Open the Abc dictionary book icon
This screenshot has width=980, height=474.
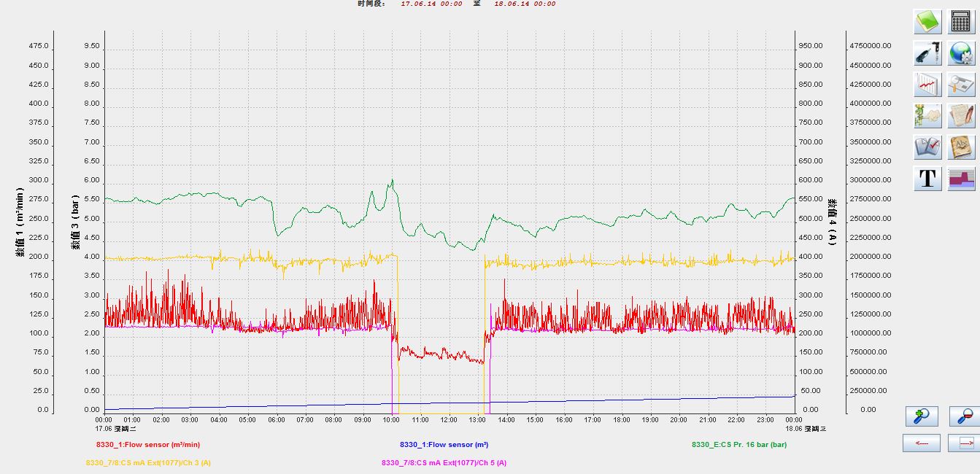[962, 147]
